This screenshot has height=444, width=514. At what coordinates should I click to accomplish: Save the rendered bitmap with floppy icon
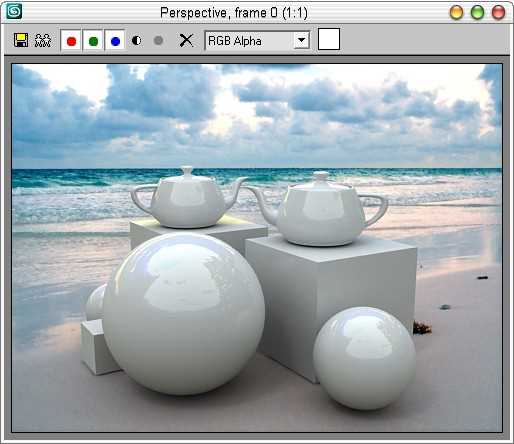21,41
